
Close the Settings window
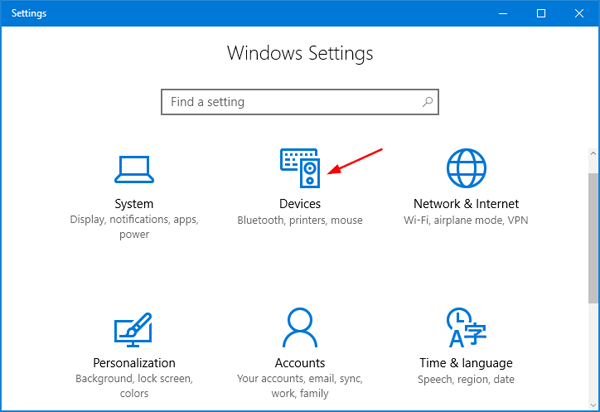click(579, 13)
